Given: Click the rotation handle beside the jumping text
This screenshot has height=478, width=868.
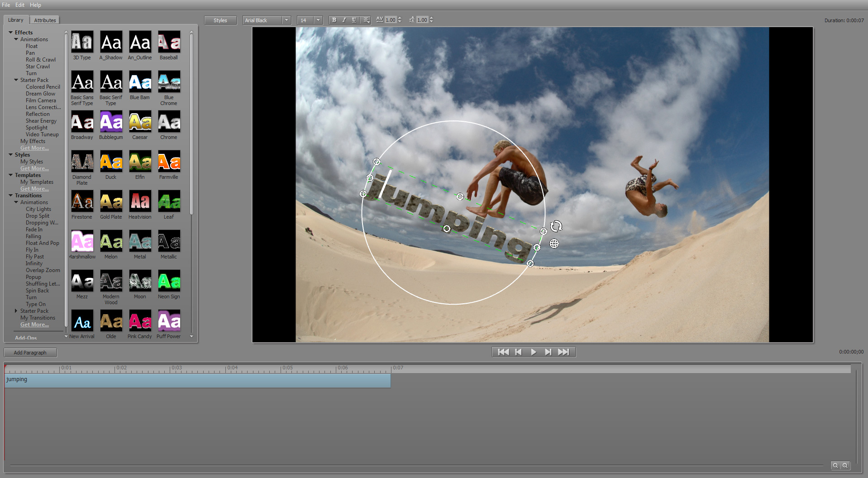Looking at the screenshot, I should [556, 226].
